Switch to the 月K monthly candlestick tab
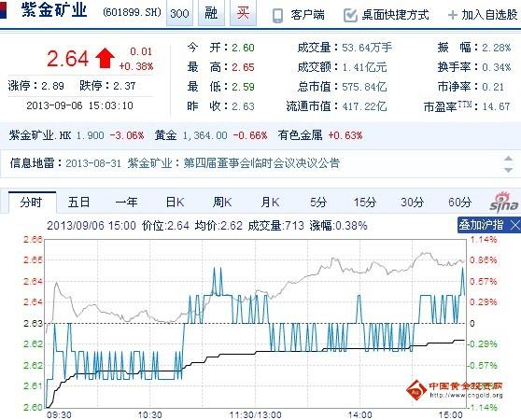The image size is (521, 420). click(270, 202)
